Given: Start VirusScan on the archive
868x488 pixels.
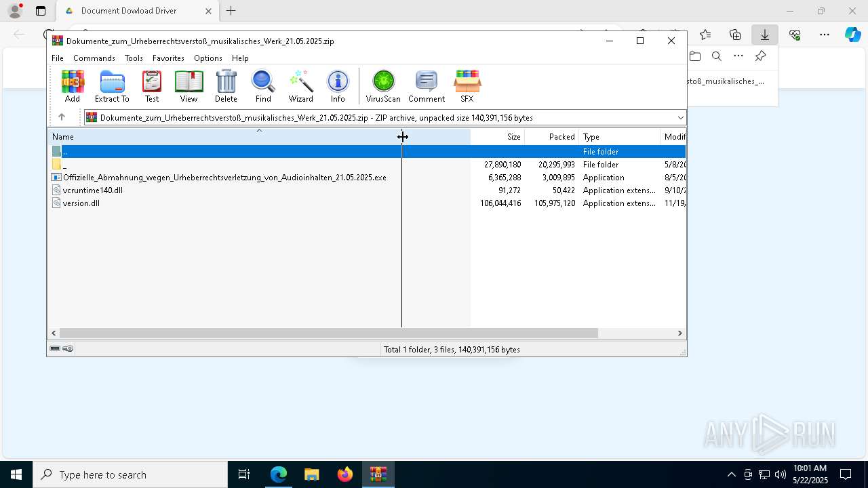Looking at the screenshot, I should (x=383, y=86).
